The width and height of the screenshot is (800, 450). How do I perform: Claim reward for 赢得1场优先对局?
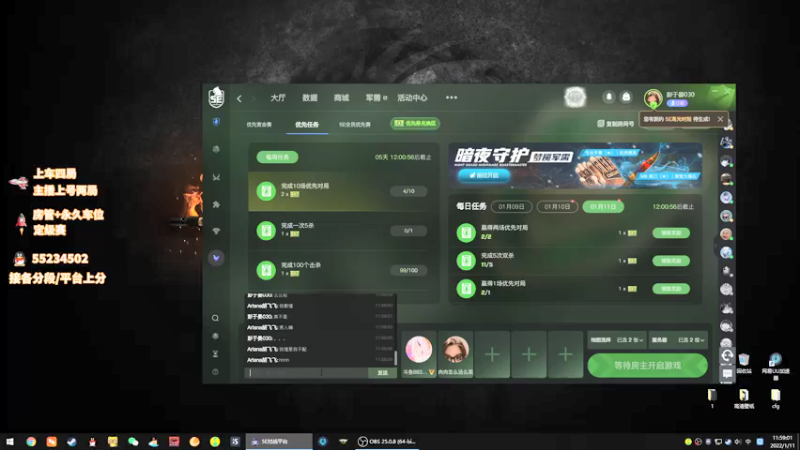pos(671,289)
